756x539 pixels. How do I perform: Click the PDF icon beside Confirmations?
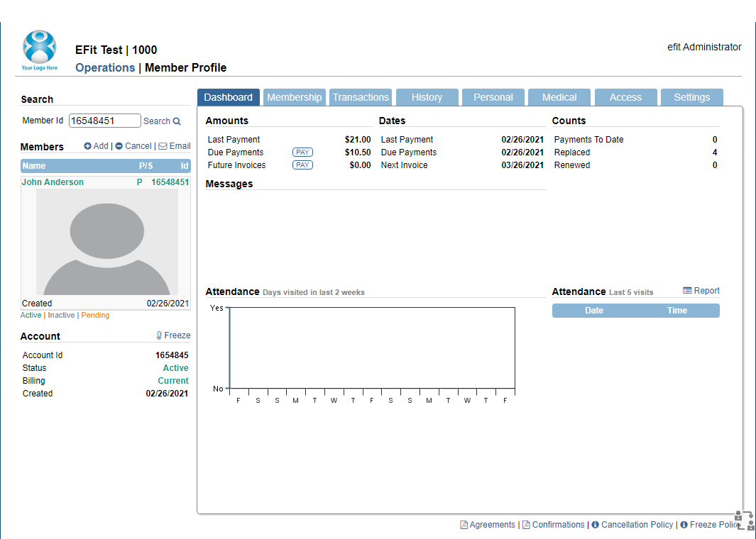point(526,525)
